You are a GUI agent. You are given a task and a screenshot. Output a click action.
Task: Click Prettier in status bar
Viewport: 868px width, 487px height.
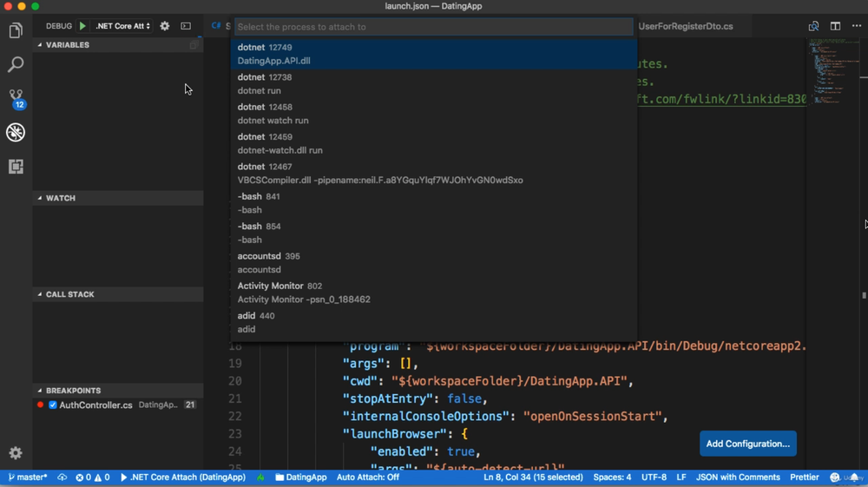[x=805, y=477]
